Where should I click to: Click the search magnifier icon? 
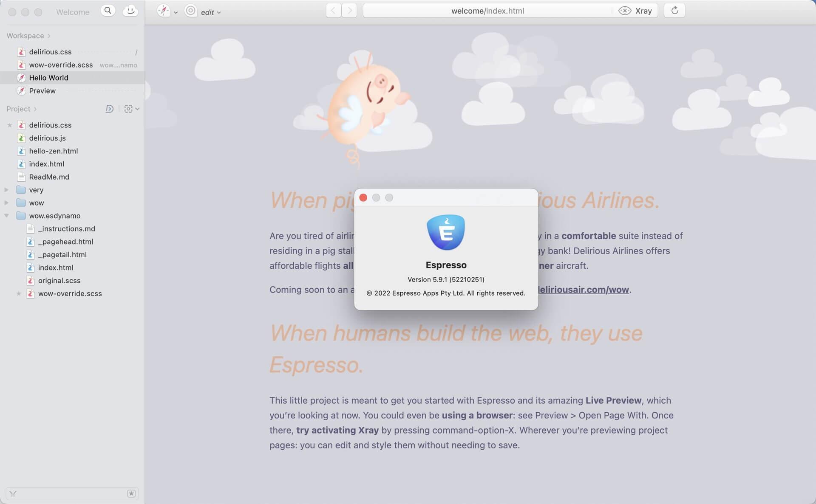[x=108, y=11]
